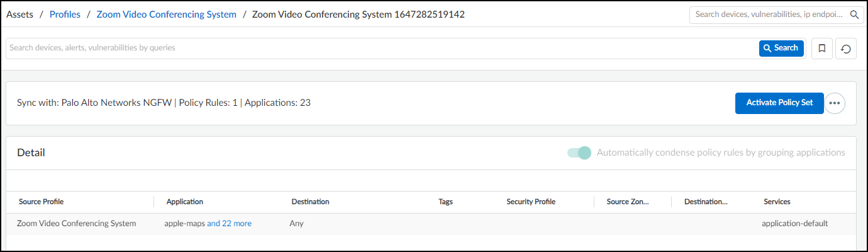Focus the query search input field
The image size is (868, 252).
377,48
